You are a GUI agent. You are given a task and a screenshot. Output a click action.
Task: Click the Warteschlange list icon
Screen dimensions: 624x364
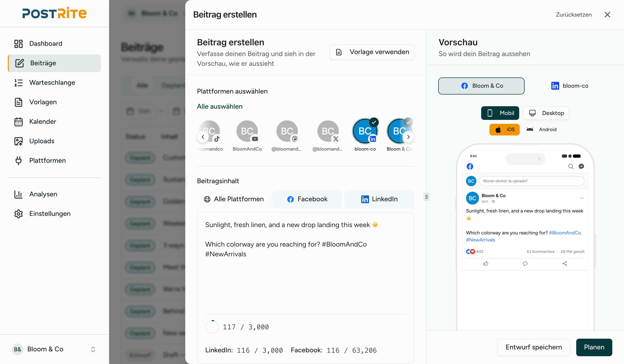(19, 83)
